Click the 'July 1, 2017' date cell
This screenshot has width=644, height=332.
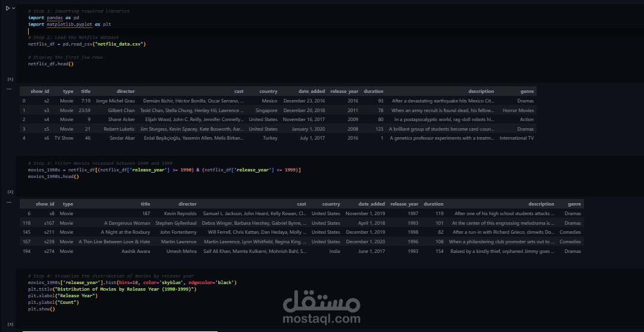coord(312,138)
